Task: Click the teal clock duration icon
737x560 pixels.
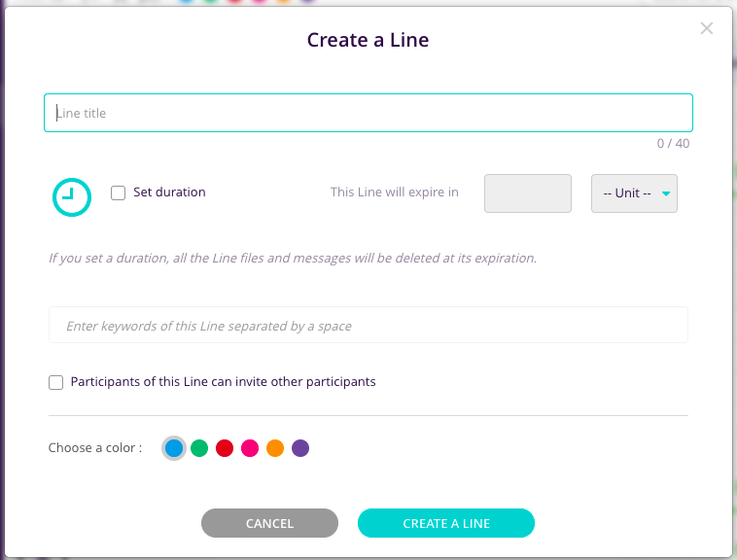Action: pos(71,197)
